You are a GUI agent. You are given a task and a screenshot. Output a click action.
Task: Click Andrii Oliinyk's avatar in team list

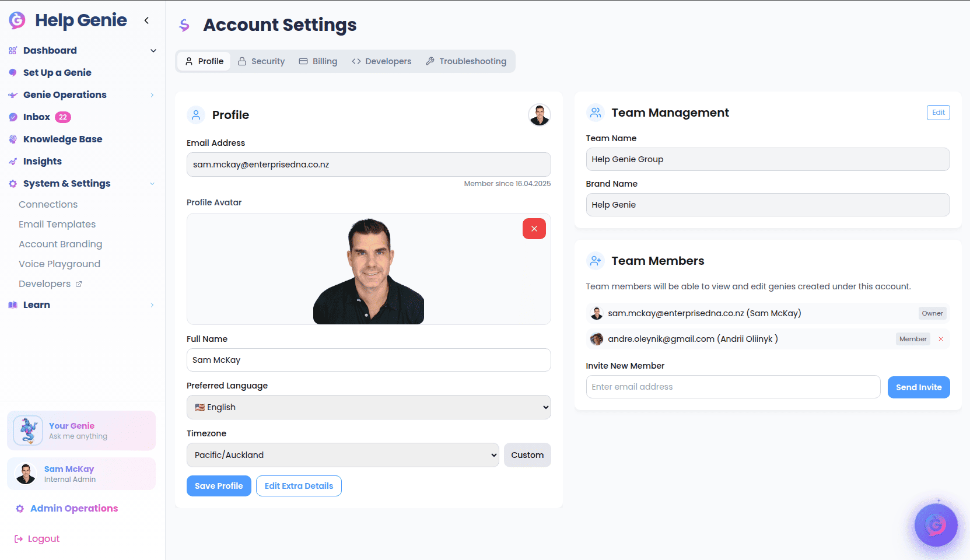[597, 339]
